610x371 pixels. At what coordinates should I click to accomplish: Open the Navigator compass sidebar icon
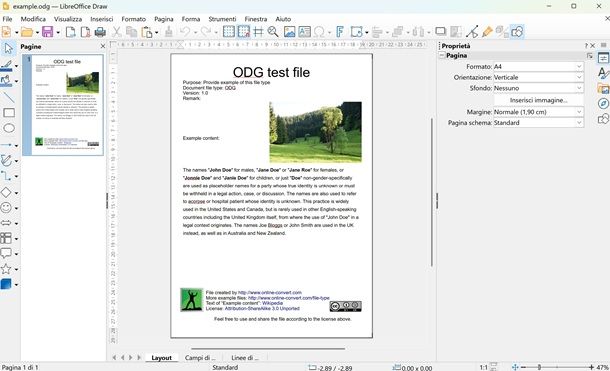click(603, 103)
